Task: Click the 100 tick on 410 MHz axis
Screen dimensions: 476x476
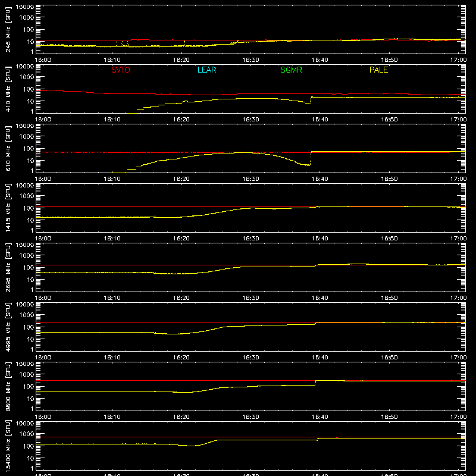Action: (29, 89)
